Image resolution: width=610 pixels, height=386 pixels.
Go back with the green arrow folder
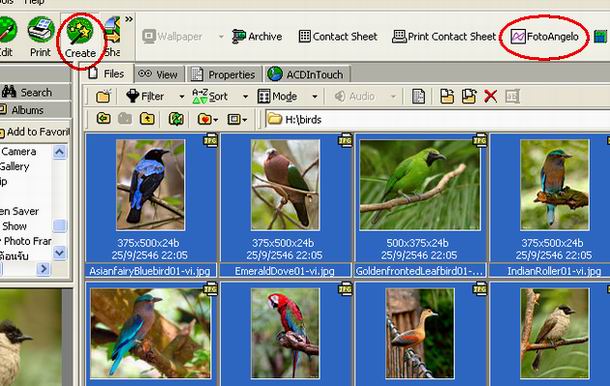click(103, 118)
